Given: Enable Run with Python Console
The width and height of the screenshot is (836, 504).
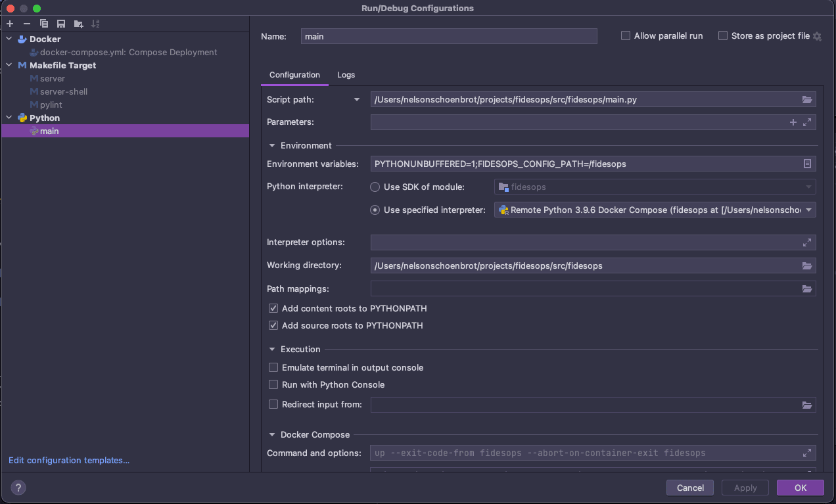Looking at the screenshot, I should pos(273,384).
